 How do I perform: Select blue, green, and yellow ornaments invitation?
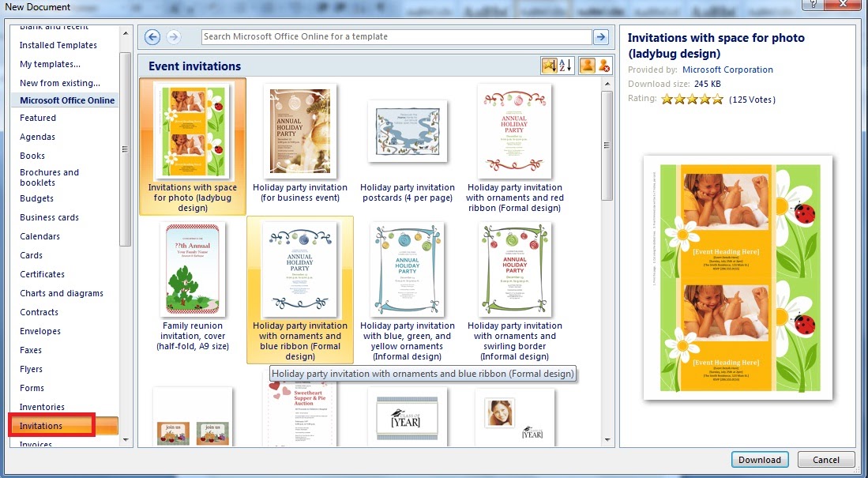click(408, 290)
